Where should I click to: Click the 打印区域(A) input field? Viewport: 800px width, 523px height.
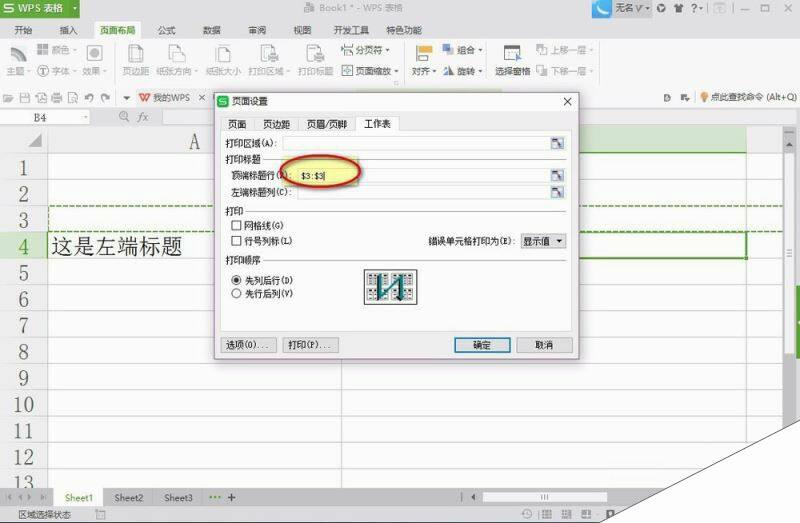415,143
